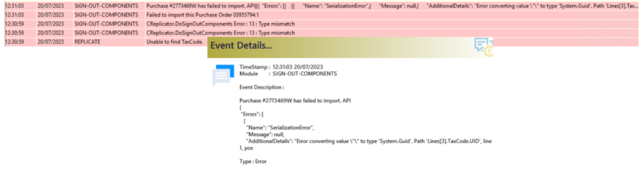Viewport: 644px width, 172px height.
Task: Click the 'Event Description :' label
Action: (262, 87)
